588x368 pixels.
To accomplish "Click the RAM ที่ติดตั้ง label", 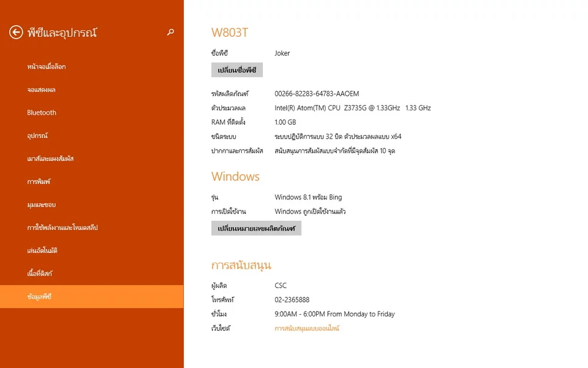I will pyautogui.click(x=228, y=123).
